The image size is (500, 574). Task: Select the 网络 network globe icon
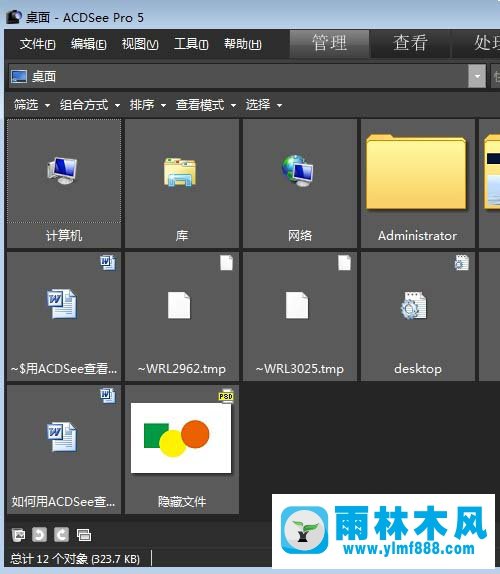[x=298, y=171]
